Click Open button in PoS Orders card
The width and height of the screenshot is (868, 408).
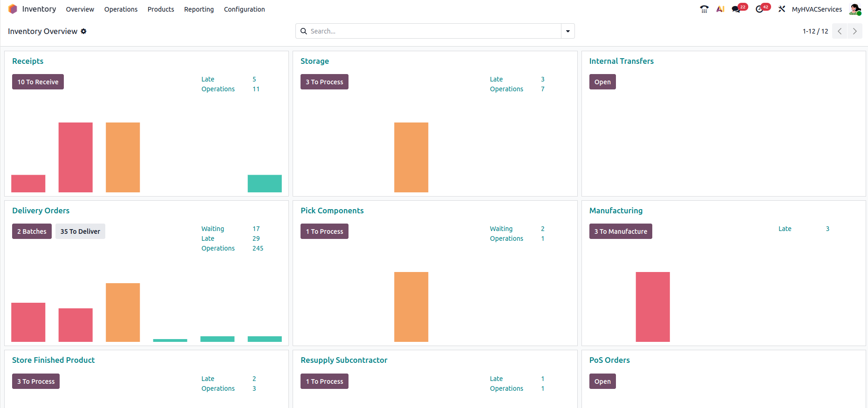point(602,381)
